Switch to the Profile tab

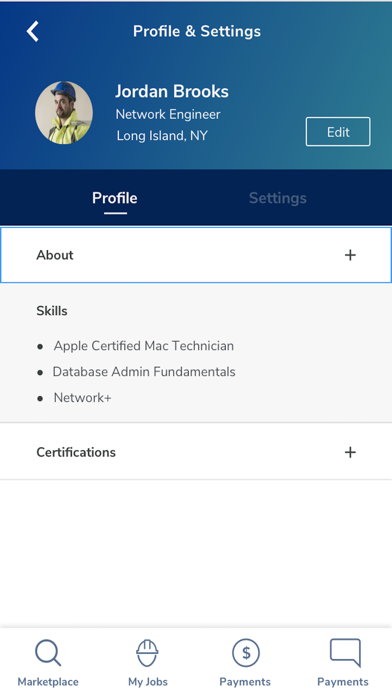(x=115, y=198)
